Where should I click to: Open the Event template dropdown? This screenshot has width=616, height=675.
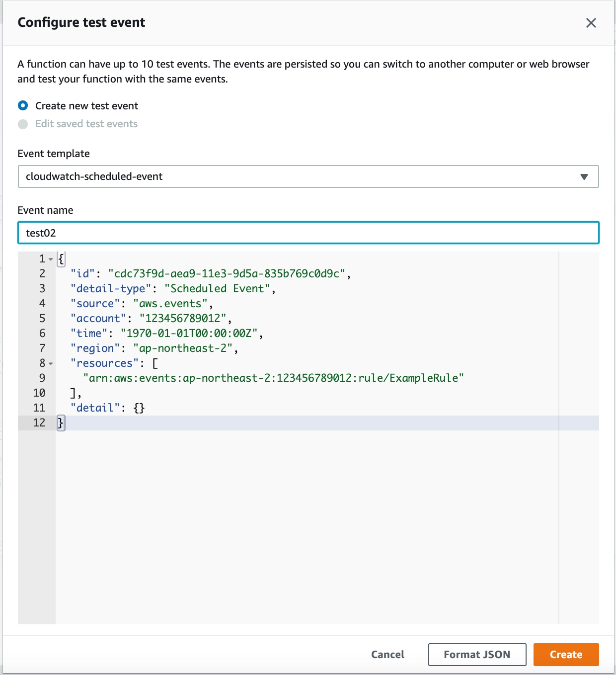(308, 176)
